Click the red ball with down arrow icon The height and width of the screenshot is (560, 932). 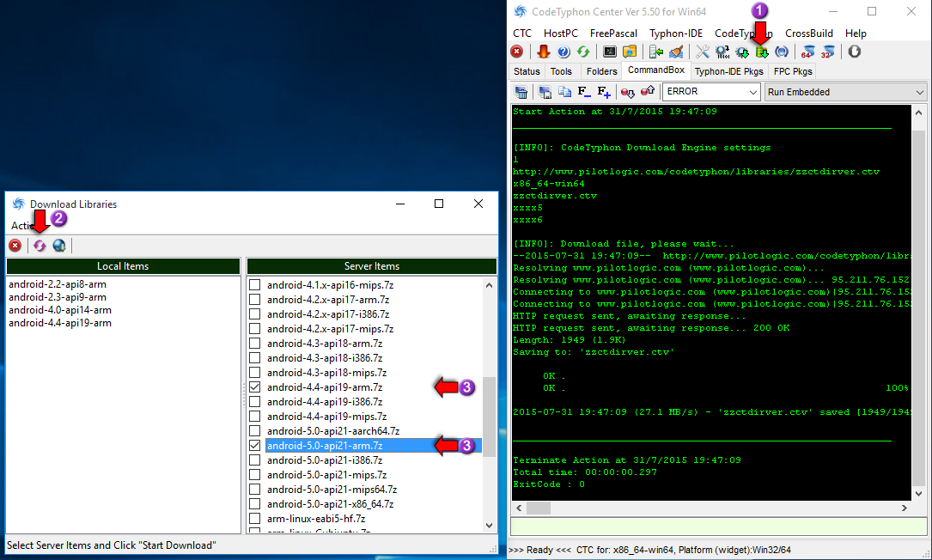click(628, 92)
